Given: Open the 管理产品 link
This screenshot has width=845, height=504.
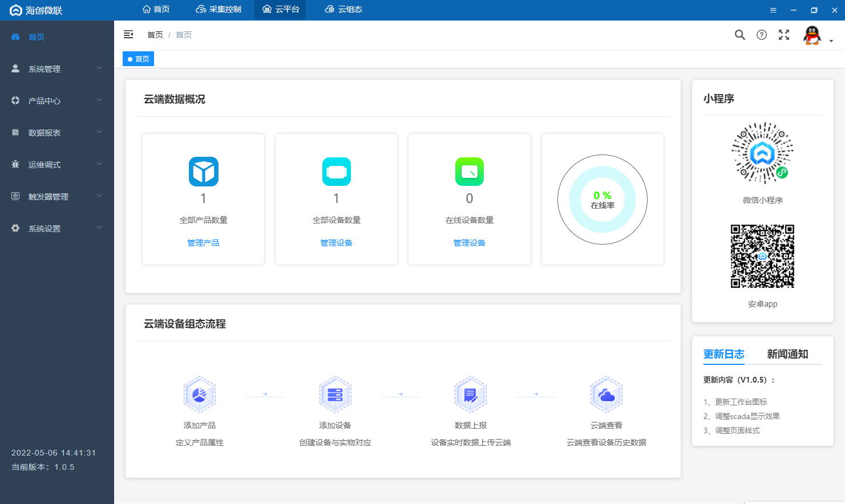Looking at the screenshot, I should 204,243.
